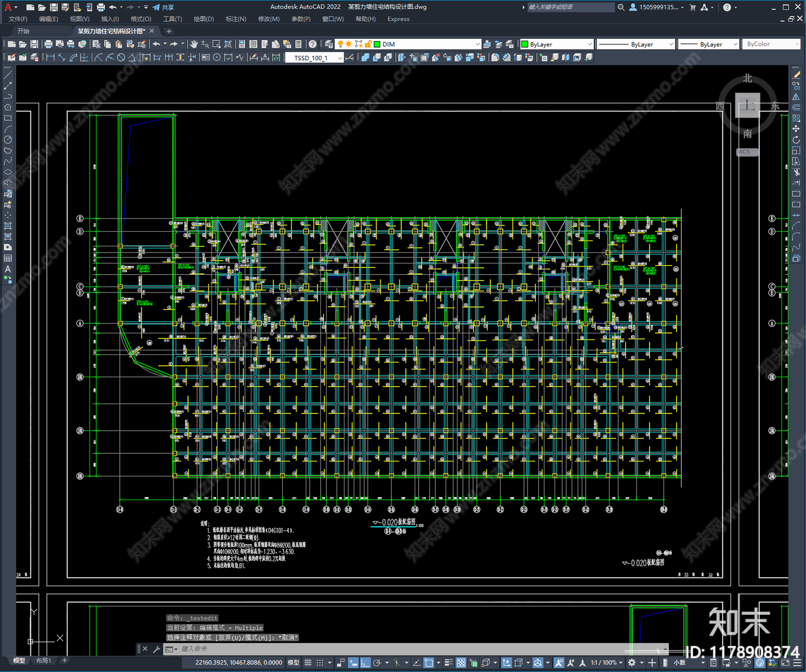Open the QuickCalc calculator icon
This screenshot has width=806, height=672.
tap(298, 44)
